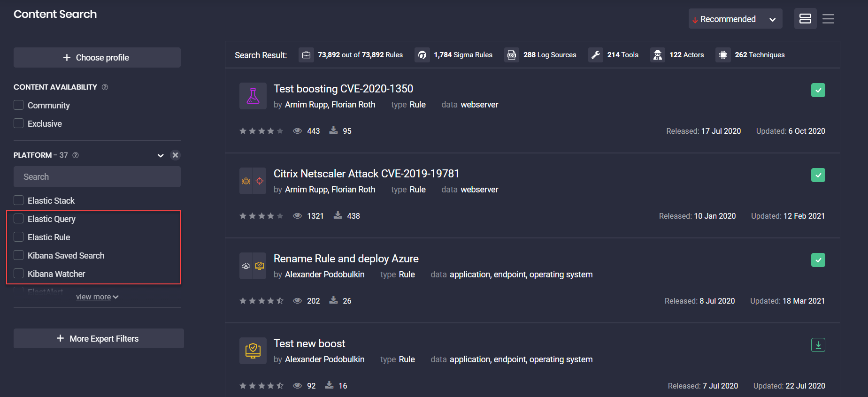Open More Expert Filters

pos(99,338)
